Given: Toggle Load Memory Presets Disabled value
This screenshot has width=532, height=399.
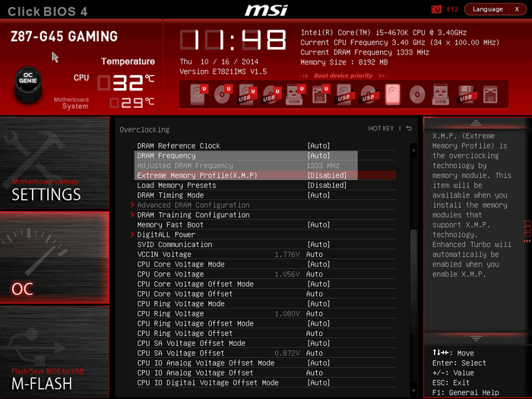Looking at the screenshot, I should tap(327, 185).
